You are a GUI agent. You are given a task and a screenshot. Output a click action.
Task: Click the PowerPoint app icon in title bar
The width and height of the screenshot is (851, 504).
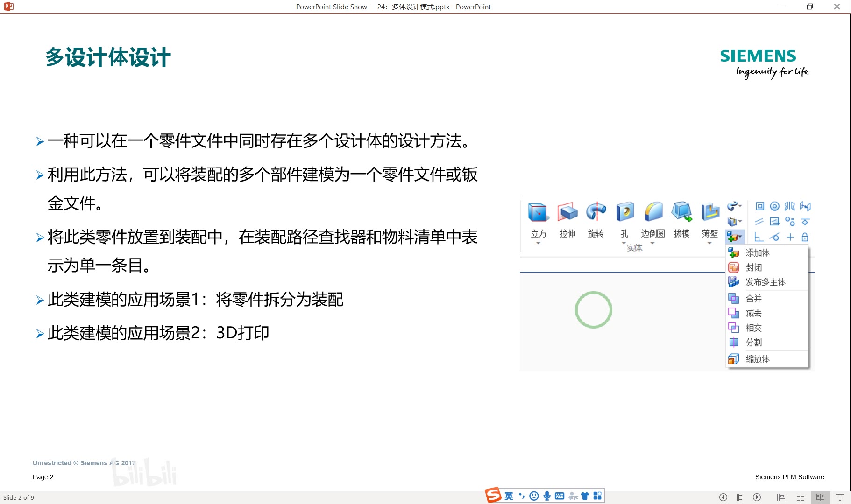(8, 7)
